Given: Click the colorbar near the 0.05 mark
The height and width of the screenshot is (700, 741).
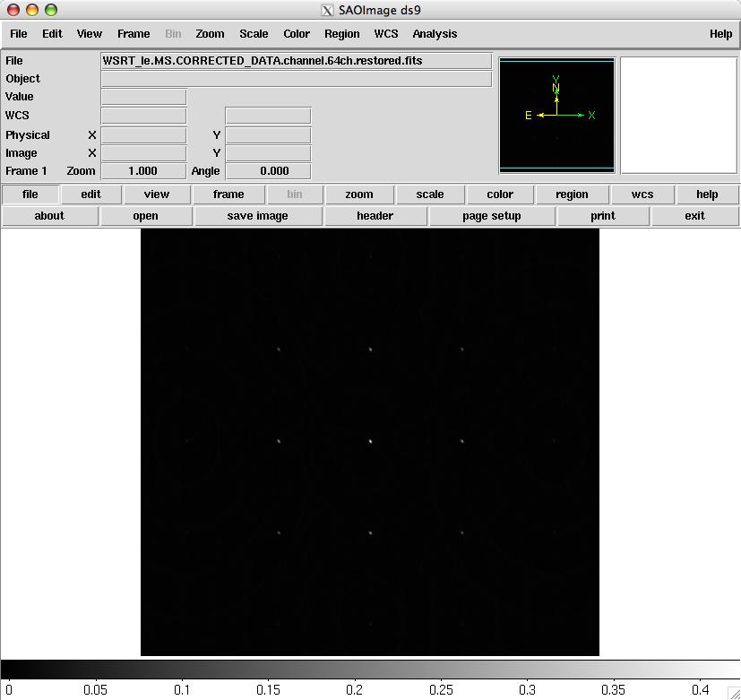Looking at the screenshot, I should 96,670.
